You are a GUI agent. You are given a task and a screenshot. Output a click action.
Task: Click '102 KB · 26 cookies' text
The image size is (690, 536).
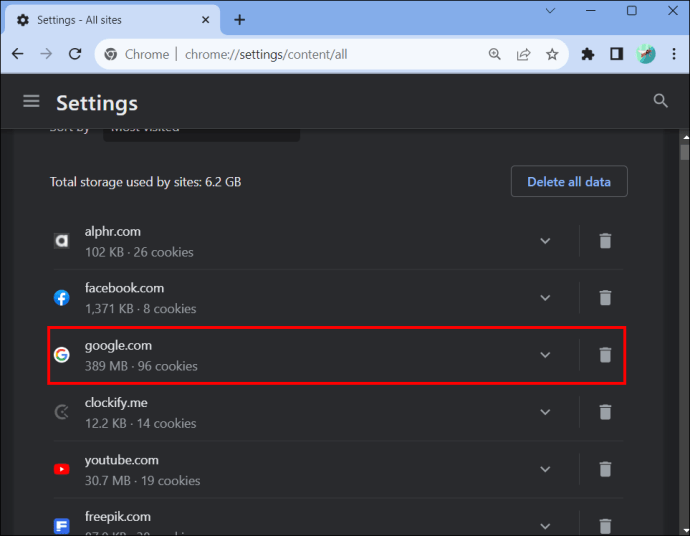139,252
